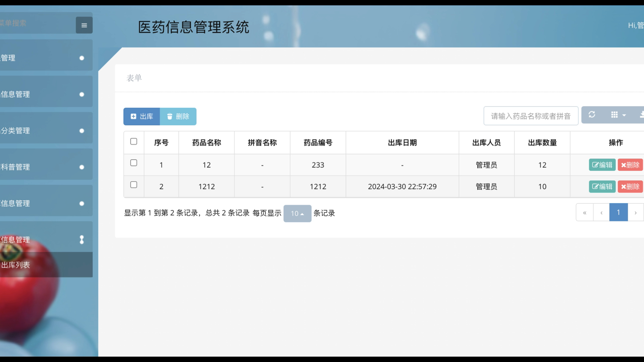The width and height of the screenshot is (644, 362).
Task: Click the dot icon beside 科普管理
Action: pos(82,167)
